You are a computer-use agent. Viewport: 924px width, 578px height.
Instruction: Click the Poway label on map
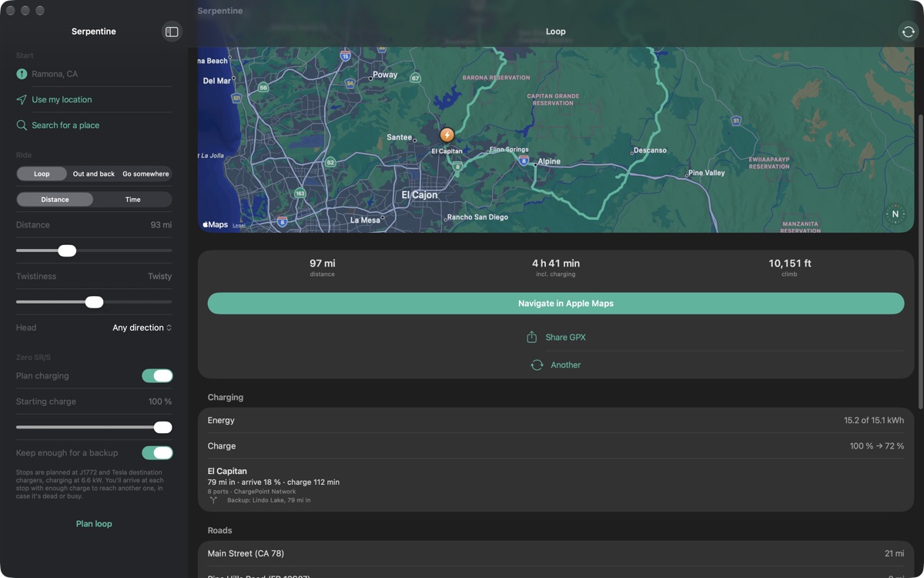[x=385, y=75]
